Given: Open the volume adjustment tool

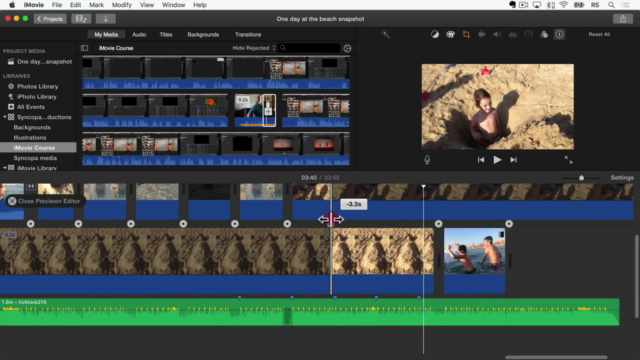Looking at the screenshot, I should tap(497, 34).
